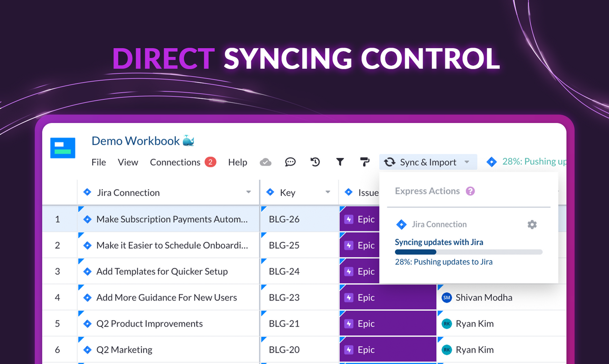Screen dimensions: 609x364
Task: Click Jira icon beside Q2 Marketing
Action: [x=87, y=350]
